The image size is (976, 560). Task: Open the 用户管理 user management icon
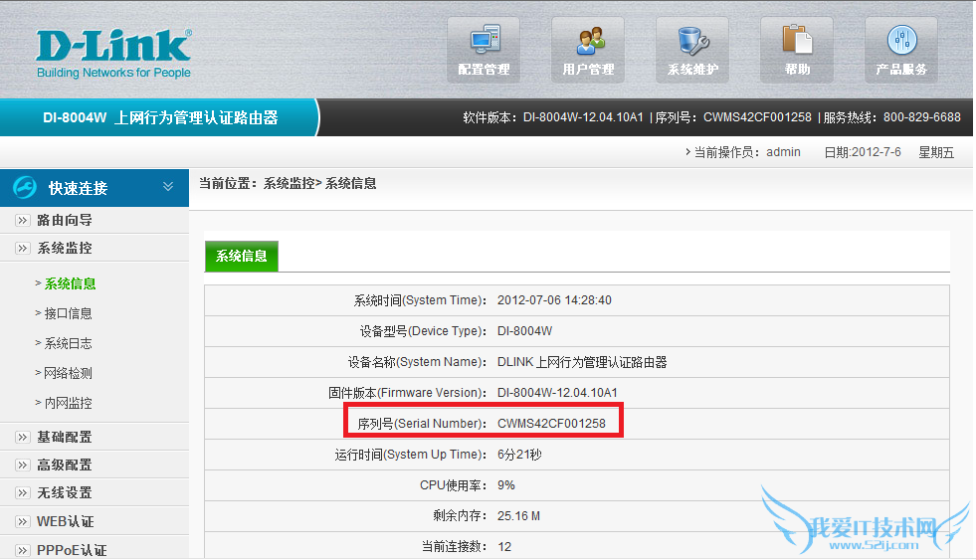coord(588,51)
